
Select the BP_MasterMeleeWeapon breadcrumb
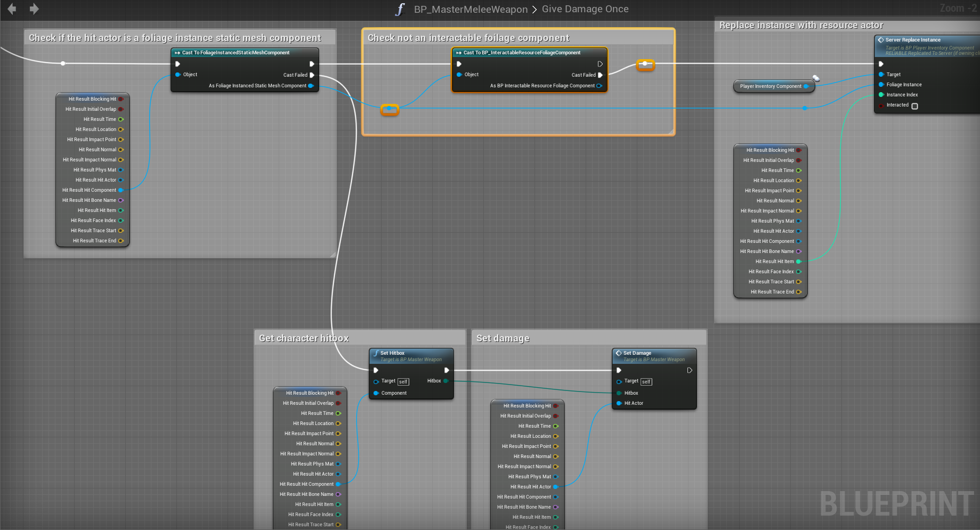[x=471, y=10]
